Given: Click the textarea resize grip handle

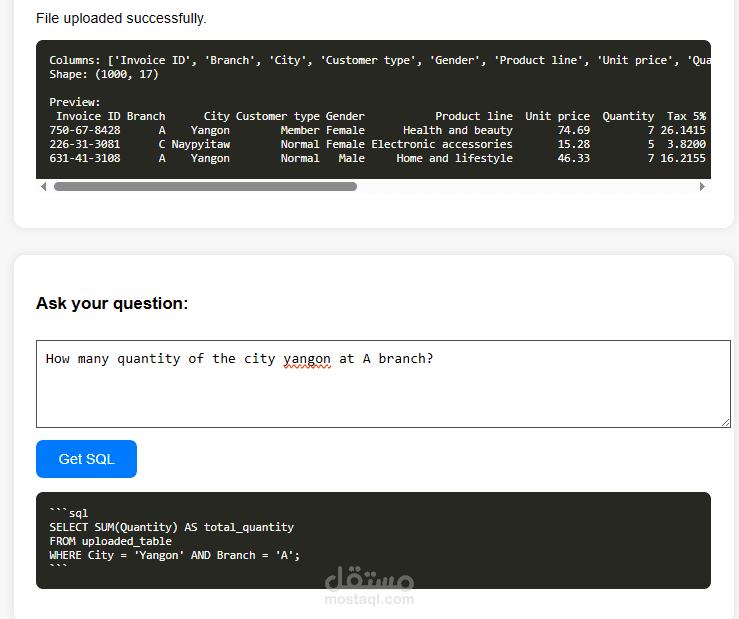Looking at the screenshot, I should (x=726, y=423).
